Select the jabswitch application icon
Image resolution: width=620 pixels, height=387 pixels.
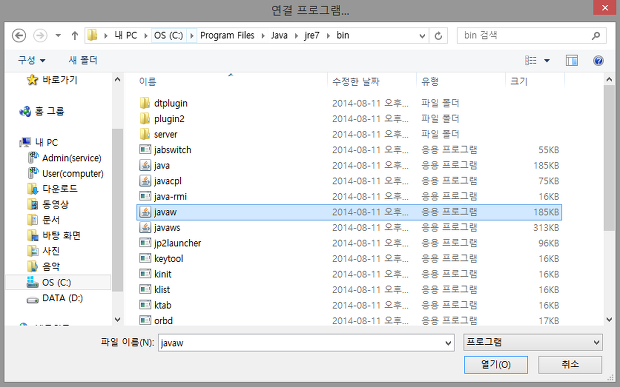click(145, 149)
